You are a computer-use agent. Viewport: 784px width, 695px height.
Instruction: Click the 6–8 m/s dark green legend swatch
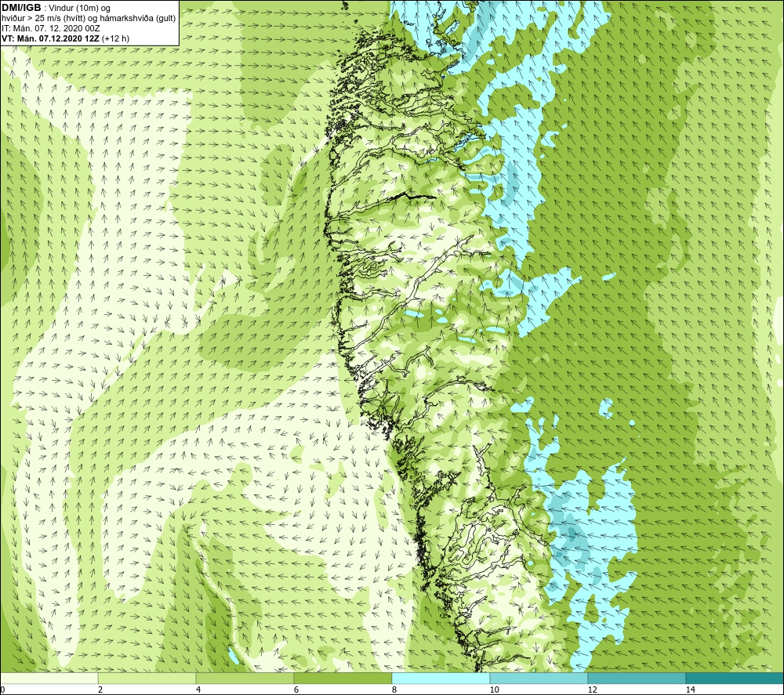click(343, 679)
